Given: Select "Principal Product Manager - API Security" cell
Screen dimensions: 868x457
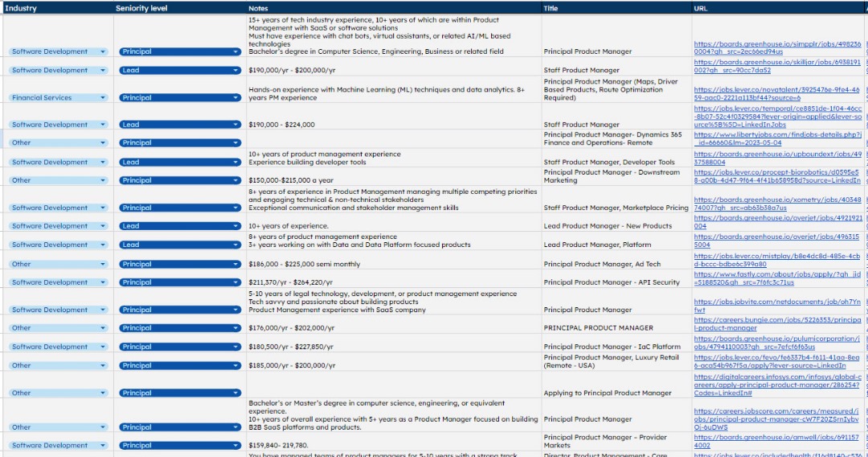Looking at the screenshot, I should [616, 278].
